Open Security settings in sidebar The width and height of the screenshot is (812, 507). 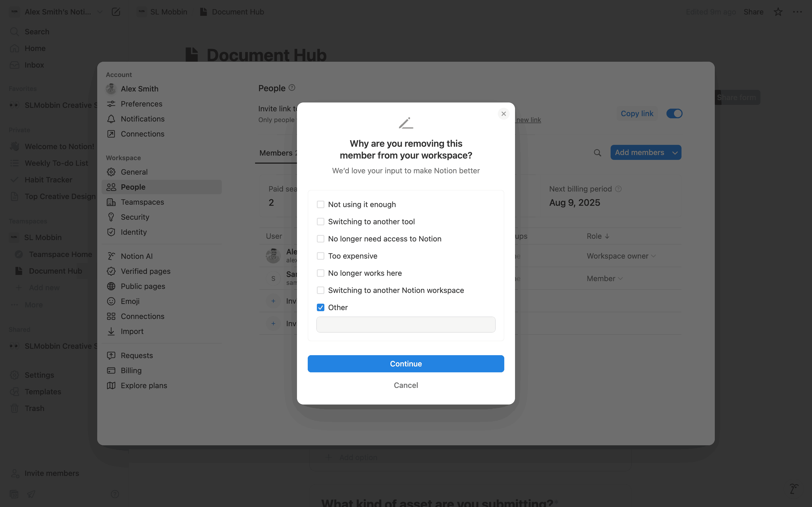pos(135,217)
